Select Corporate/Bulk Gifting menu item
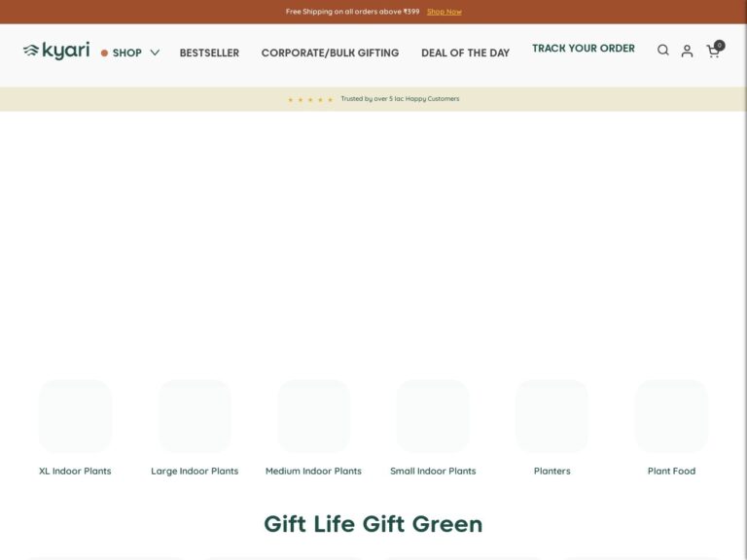747x560 pixels. (x=330, y=52)
